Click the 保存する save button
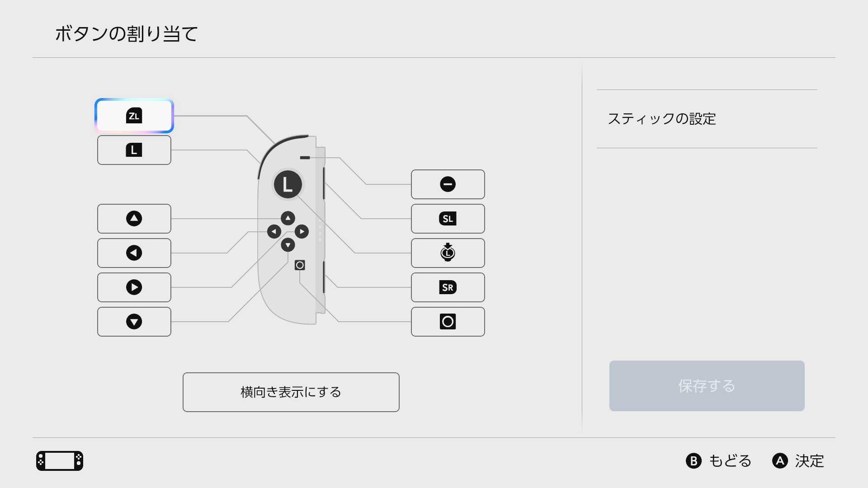This screenshot has width=868, height=488. [707, 386]
